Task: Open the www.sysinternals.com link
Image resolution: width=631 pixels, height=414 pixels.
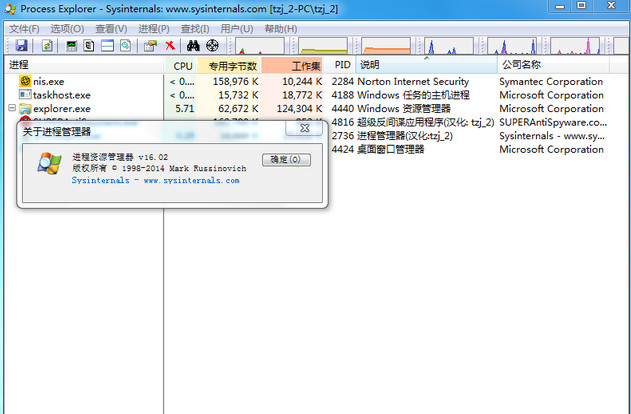Action: pos(191,181)
